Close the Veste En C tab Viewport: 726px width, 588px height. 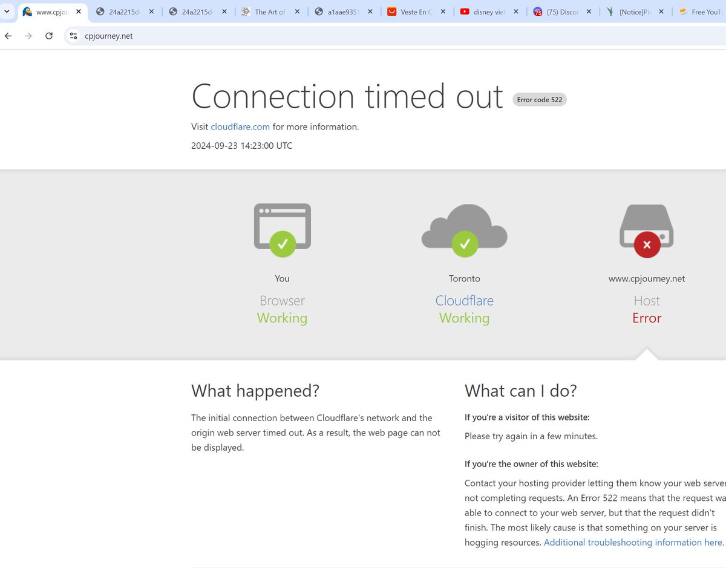coord(443,11)
